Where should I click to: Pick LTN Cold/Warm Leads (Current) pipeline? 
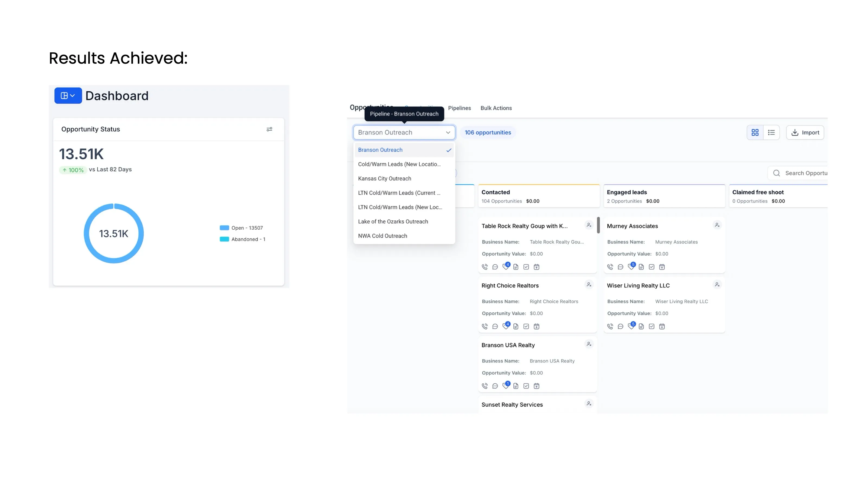[x=404, y=193]
